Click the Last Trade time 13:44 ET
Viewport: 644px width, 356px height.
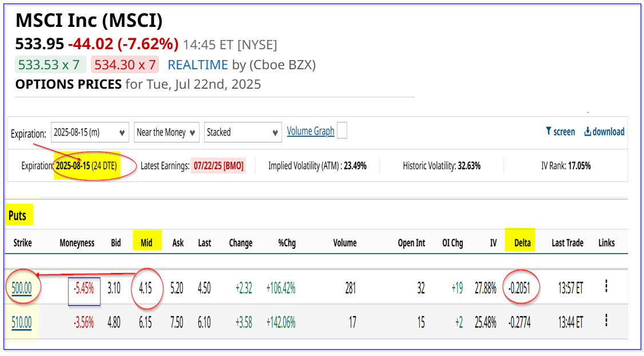[570, 322]
